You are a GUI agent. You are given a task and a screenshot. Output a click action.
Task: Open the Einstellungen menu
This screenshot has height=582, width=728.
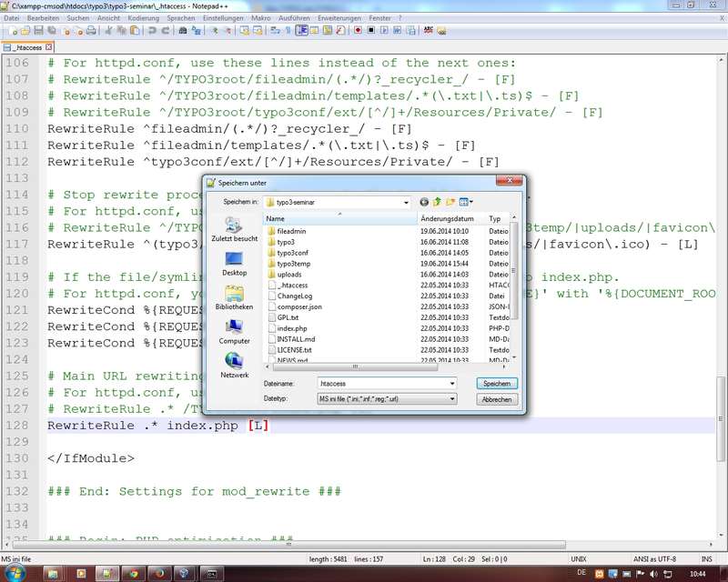pyautogui.click(x=222, y=18)
